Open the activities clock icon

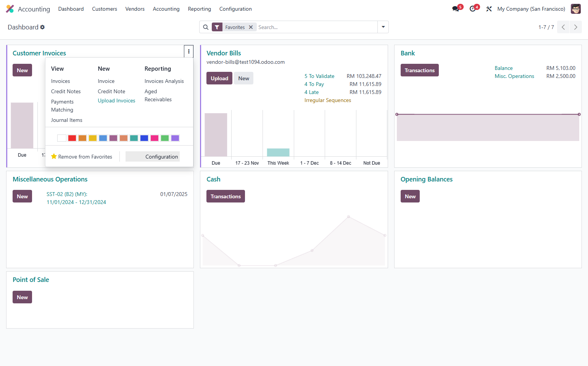(472, 9)
